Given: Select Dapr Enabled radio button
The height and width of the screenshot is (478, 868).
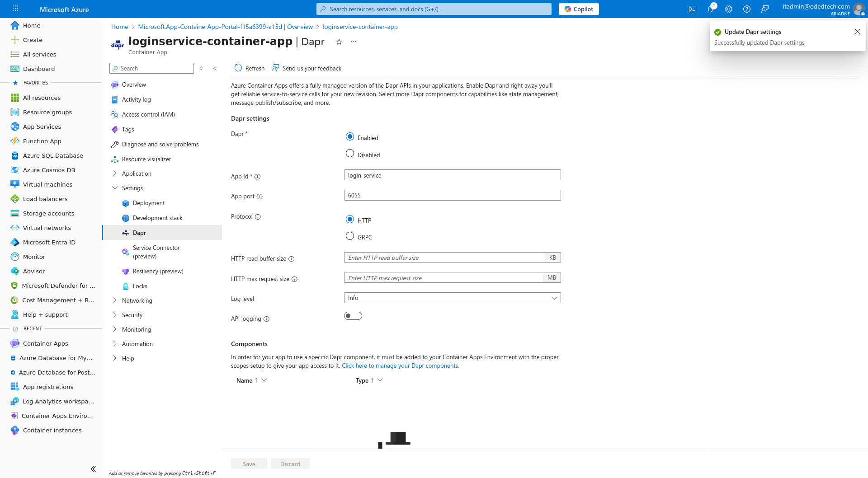Looking at the screenshot, I should coord(350,136).
